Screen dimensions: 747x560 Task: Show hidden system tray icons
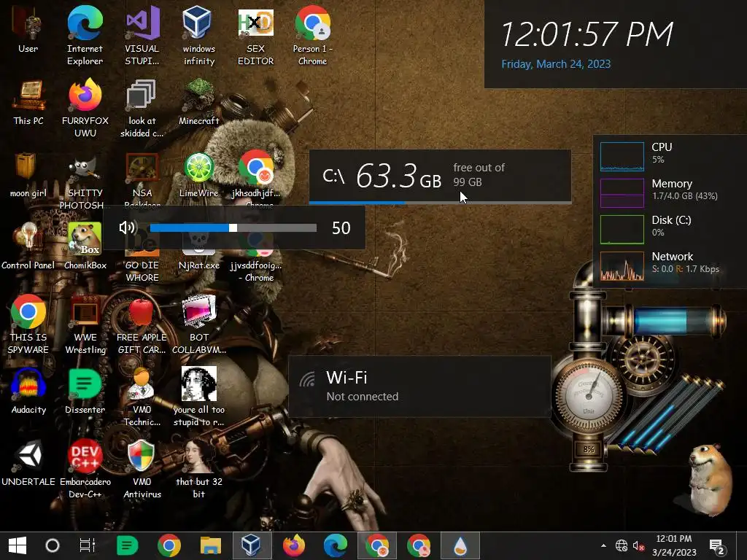pyautogui.click(x=603, y=545)
